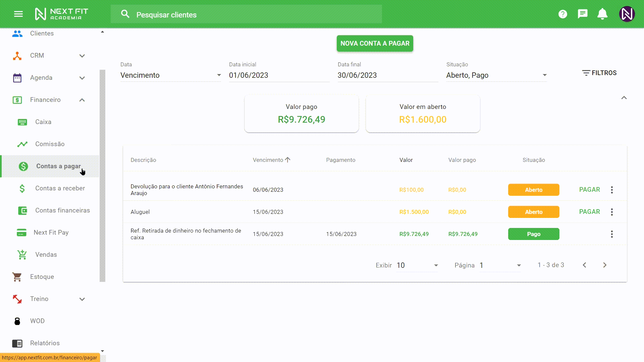This screenshot has height=362, width=644.
Task: Collapse the Financeiro menu section
Action: coord(82,100)
